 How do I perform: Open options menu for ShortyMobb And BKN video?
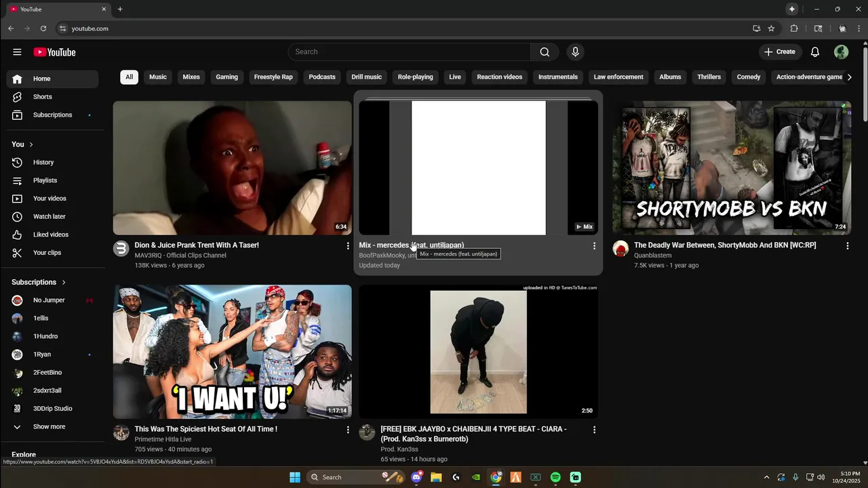coord(847,246)
